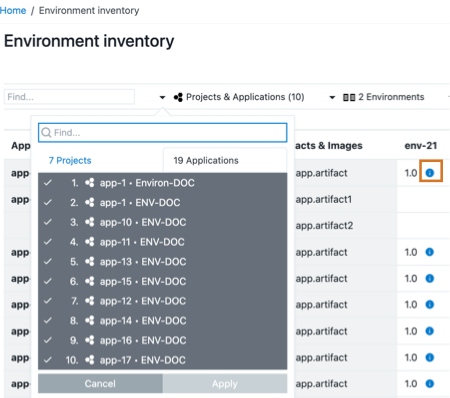
Task: Uncheck app-16 ENV-DOC checkmark
Action: coord(48,340)
